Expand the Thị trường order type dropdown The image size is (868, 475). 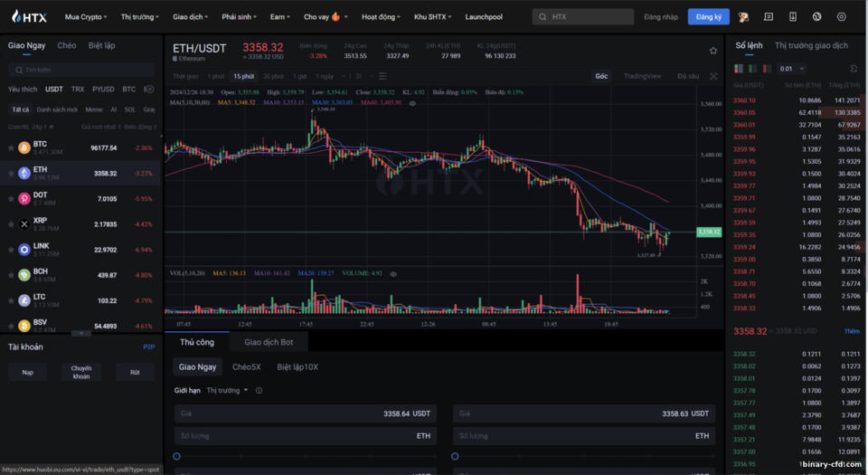pyautogui.click(x=227, y=390)
